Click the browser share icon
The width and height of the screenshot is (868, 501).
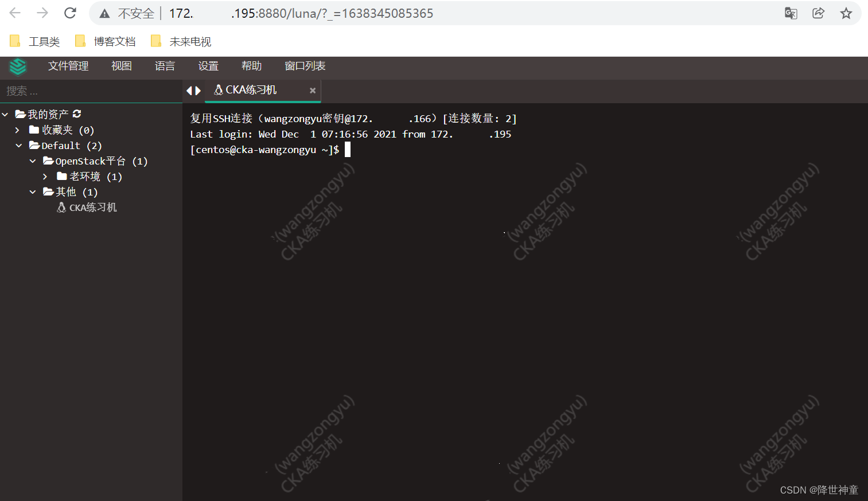pyautogui.click(x=818, y=13)
